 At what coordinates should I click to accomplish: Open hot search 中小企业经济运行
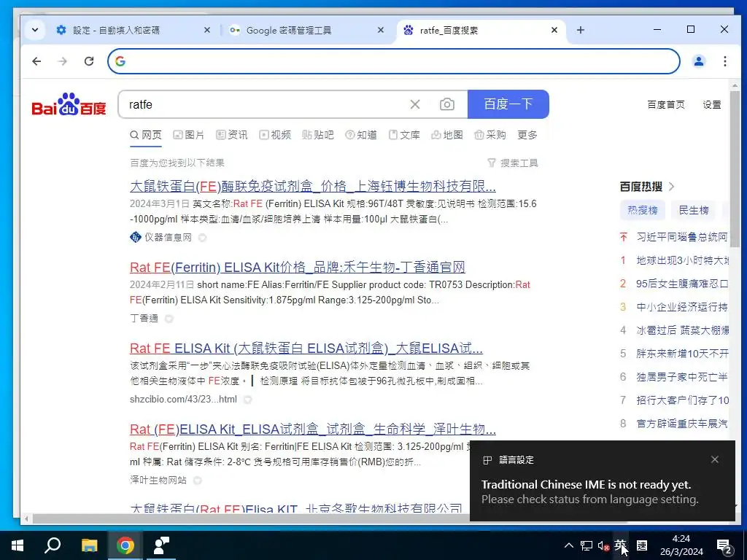(x=682, y=307)
